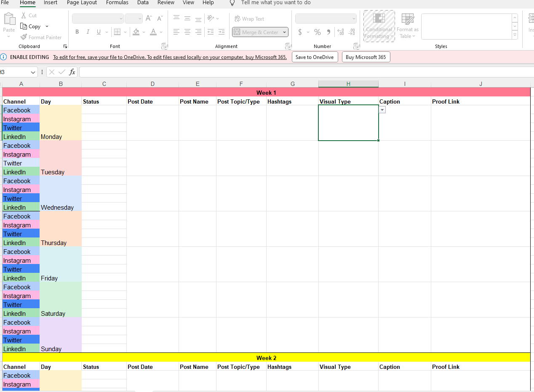Click Align Left icon
Image resolution: width=534 pixels, height=392 pixels.
(176, 32)
